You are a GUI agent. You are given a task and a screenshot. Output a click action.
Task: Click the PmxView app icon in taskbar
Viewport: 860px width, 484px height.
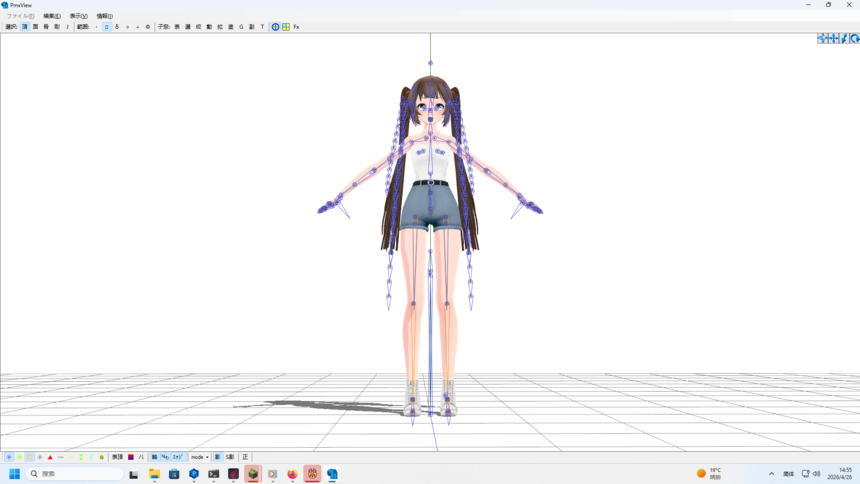[x=332, y=474]
